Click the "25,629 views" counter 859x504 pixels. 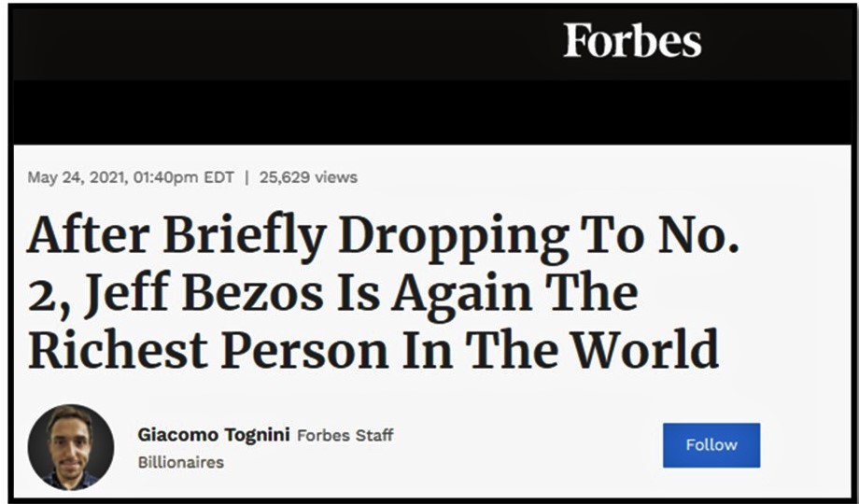click(x=308, y=177)
